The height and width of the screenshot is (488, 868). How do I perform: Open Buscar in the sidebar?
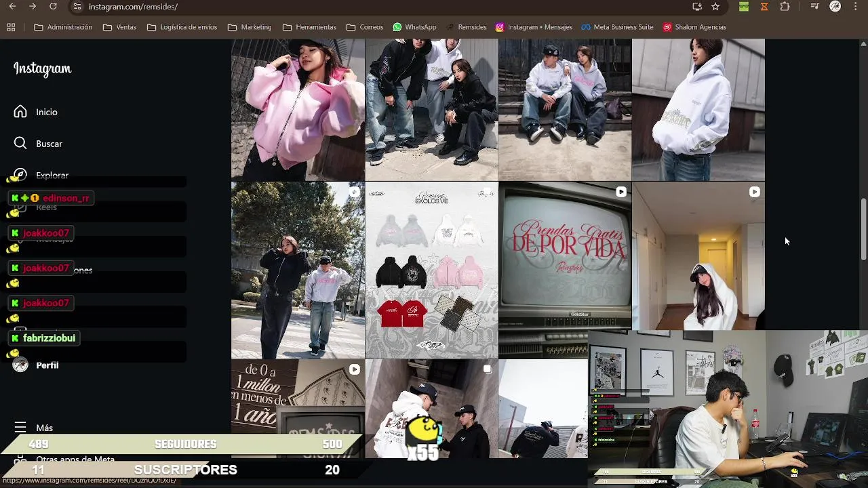coord(39,144)
